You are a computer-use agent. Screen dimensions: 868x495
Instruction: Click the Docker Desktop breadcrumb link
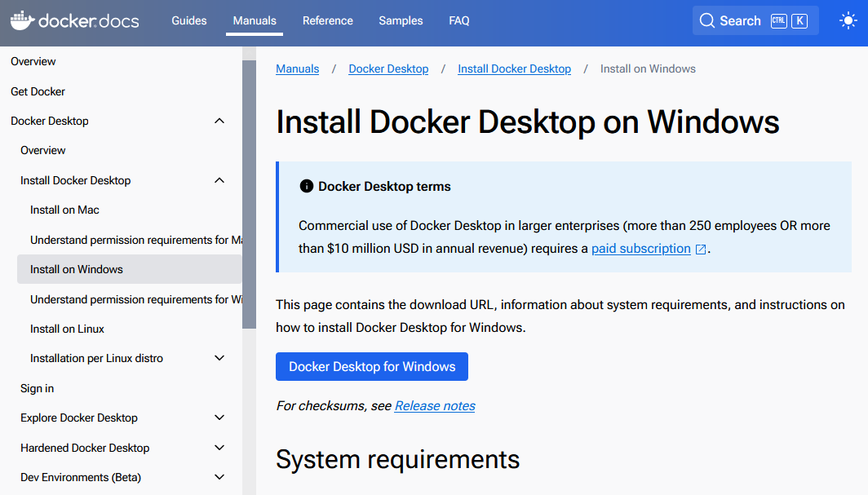(x=388, y=69)
